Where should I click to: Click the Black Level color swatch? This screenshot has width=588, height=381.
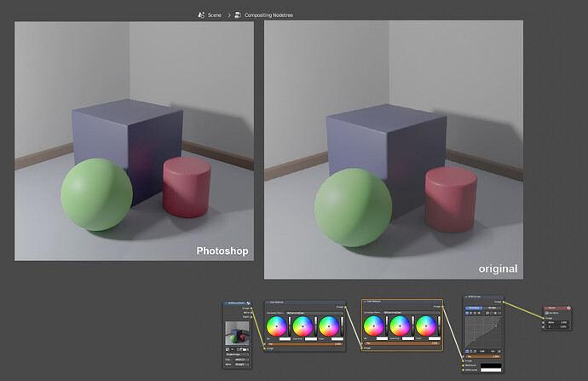click(x=491, y=366)
